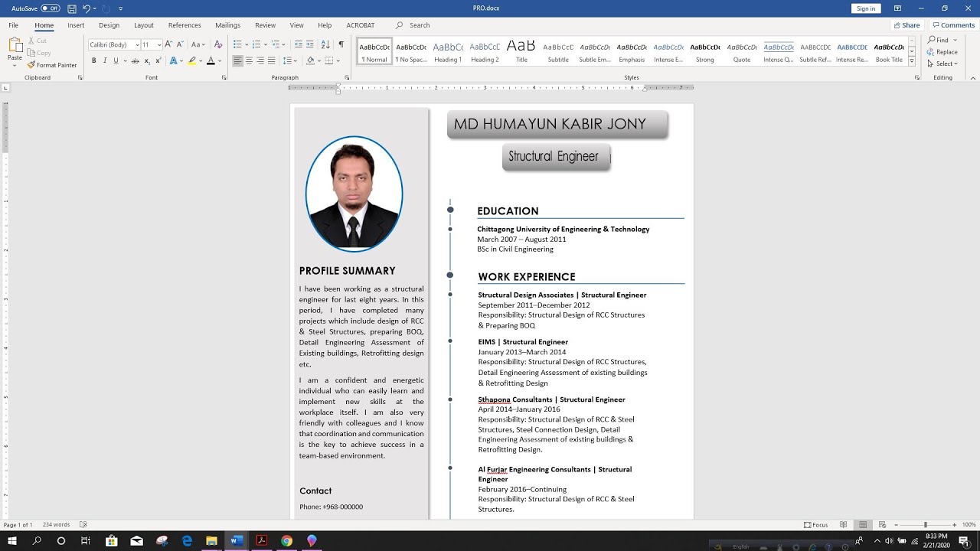Sort the selected text
Image resolution: width=980 pixels, height=551 pixels.
coord(325,44)
